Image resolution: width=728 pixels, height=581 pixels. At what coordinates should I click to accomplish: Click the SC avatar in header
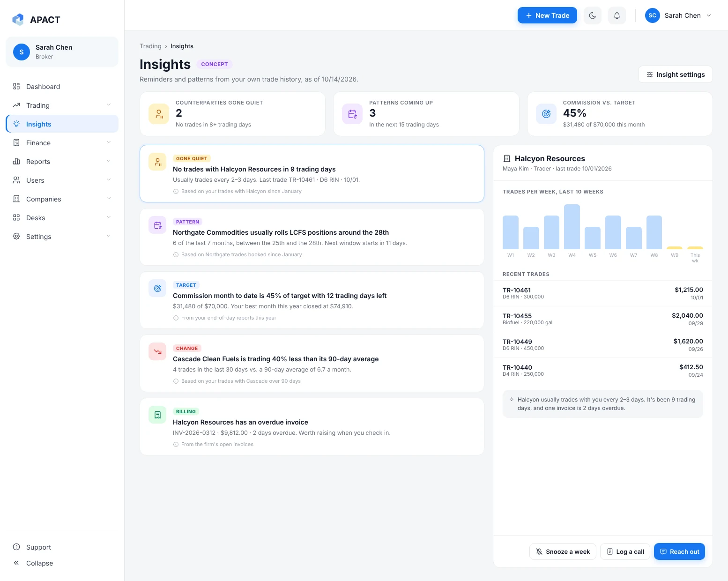click(653, 15)
